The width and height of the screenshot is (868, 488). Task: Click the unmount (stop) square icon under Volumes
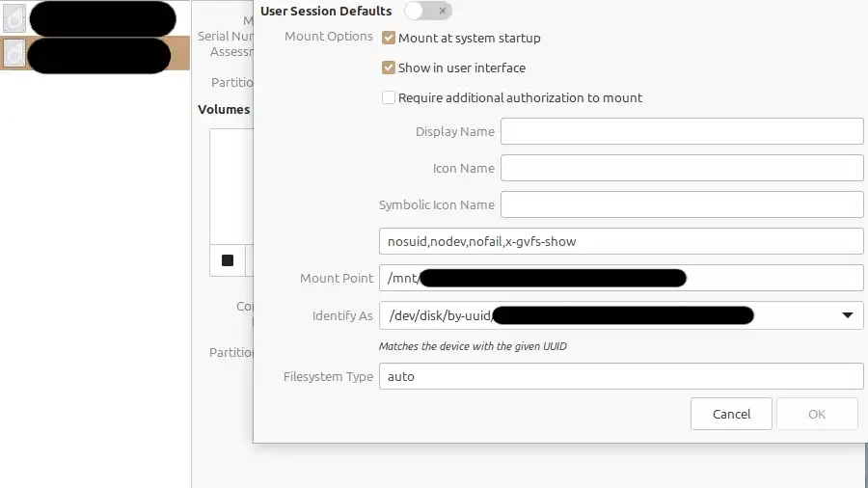tap(228, 260)
